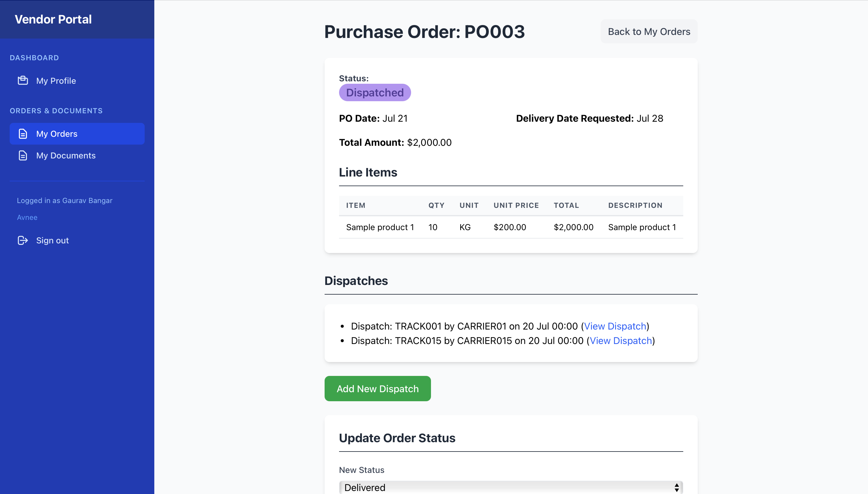Click the Description column header
The height and width of the screenshot is (494, 868).
click(x=635, y=205)
